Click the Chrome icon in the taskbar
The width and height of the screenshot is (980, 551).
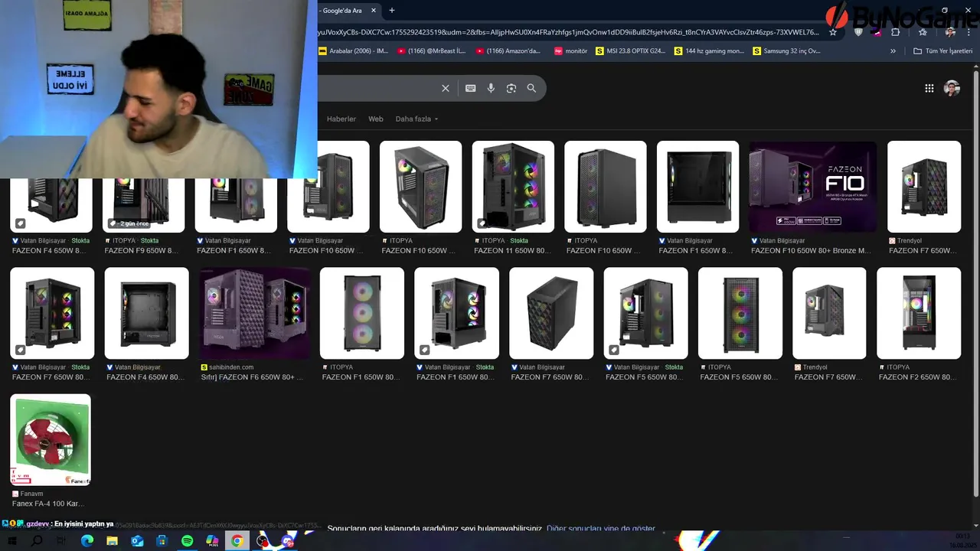tap(237, 541)
